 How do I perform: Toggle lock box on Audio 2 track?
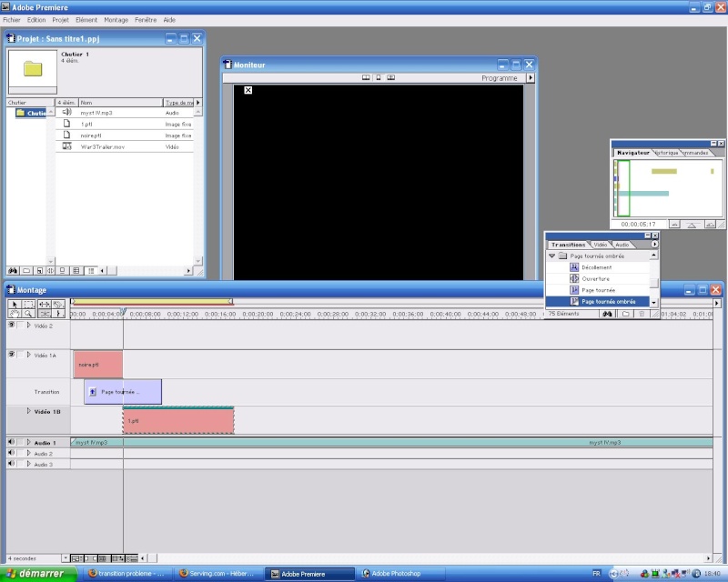[x=20, y=453]
